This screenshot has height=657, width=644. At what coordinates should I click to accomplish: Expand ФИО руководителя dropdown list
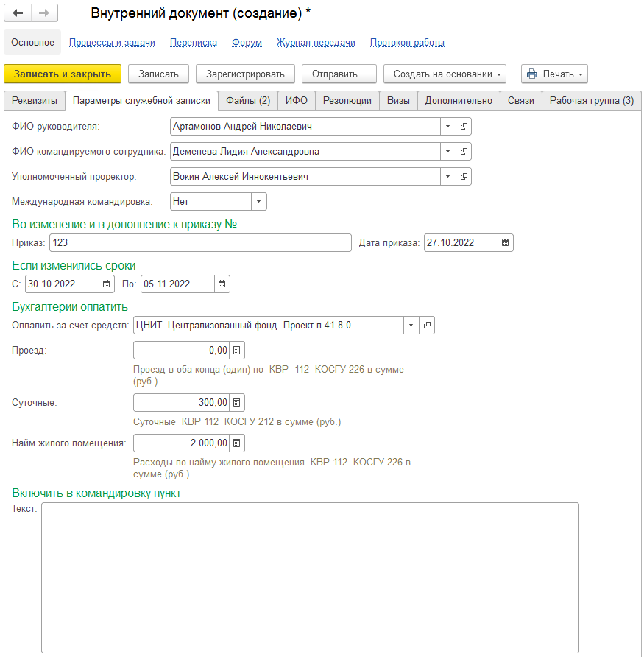tap(447, 126)
